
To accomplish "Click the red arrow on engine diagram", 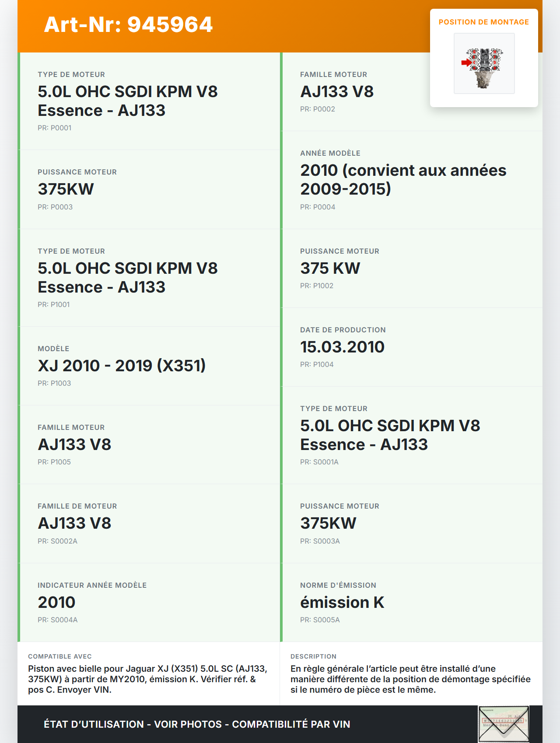I will tap(466, 63).
